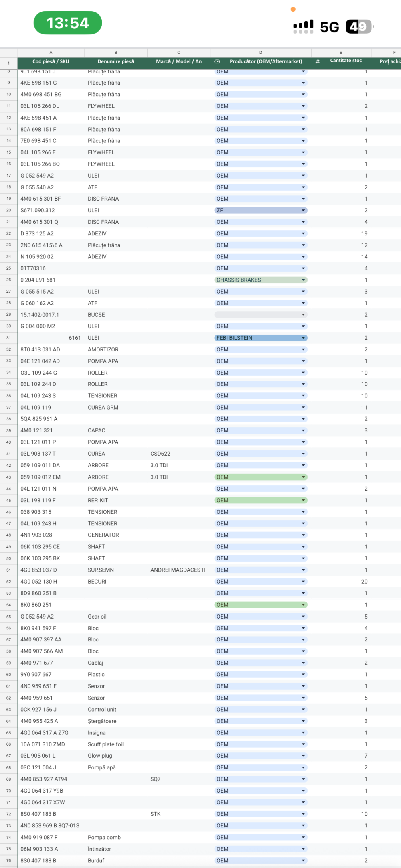Click the select-all corner of the grid
The width and height of the screenshot is (401, 868).
coord(8,53)
